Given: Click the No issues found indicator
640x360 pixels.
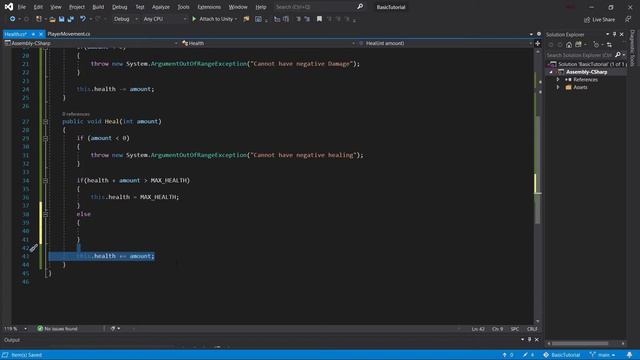Looking at the screenshot, I should (x=57, y=329).
